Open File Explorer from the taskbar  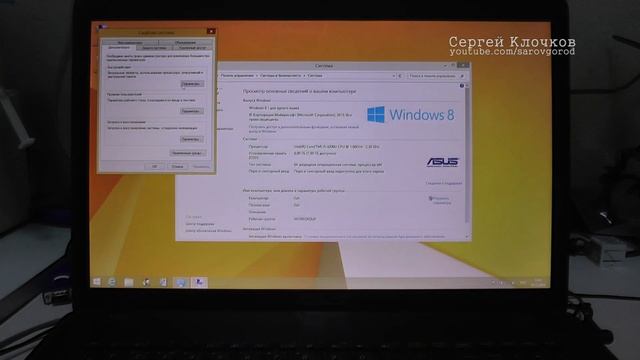point(129,282)
